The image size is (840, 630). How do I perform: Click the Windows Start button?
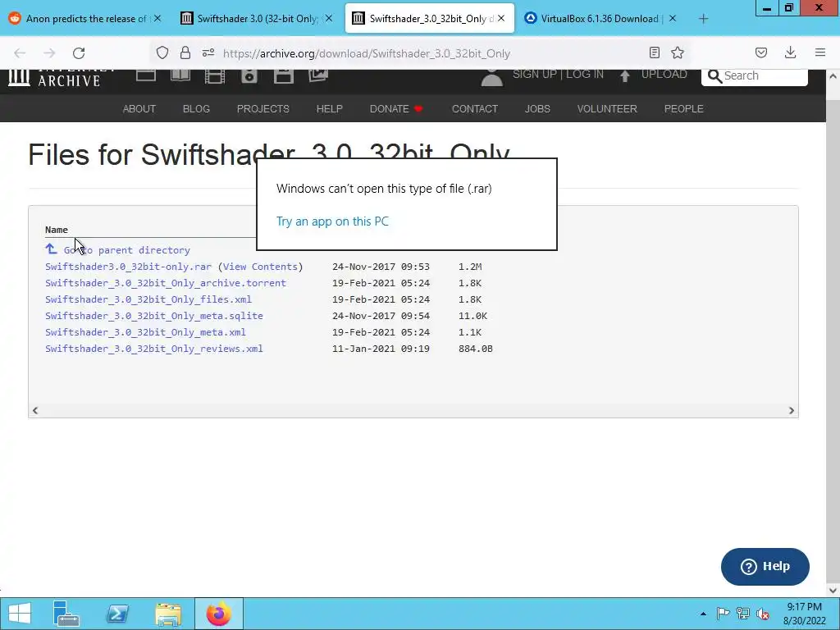tap(20, 614)
